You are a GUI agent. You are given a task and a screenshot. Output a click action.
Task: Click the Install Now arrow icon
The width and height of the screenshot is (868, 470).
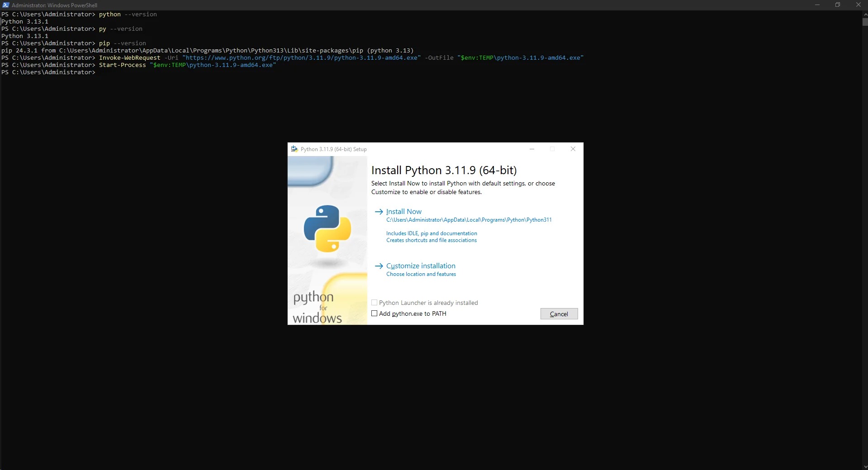point(379,212)
